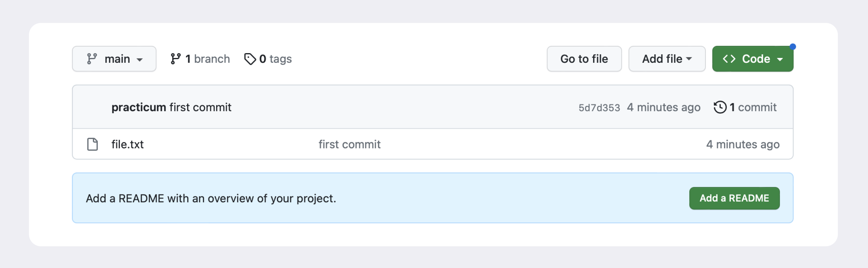Screen dimensions: 868x268
Task: Click the history clock icon beside 1 commit
Action: tap(720, 107)
